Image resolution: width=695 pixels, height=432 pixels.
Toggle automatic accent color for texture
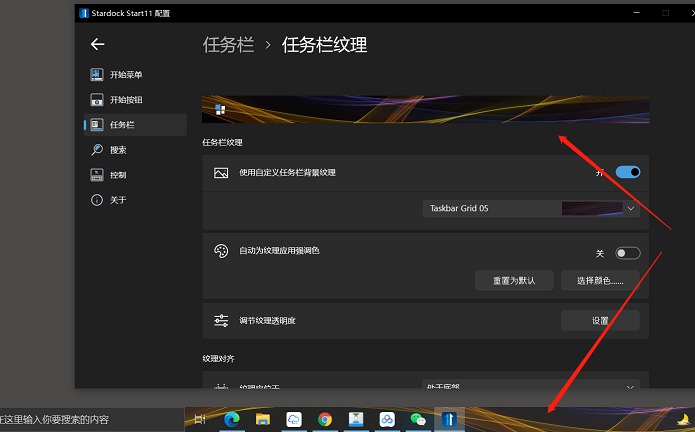(x=628, y=253)
